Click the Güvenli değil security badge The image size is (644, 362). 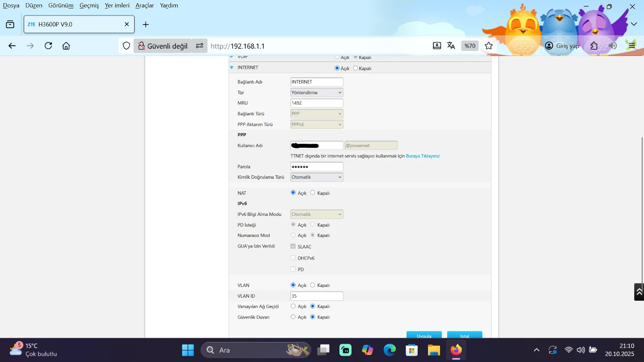click(x=163, y=46)
